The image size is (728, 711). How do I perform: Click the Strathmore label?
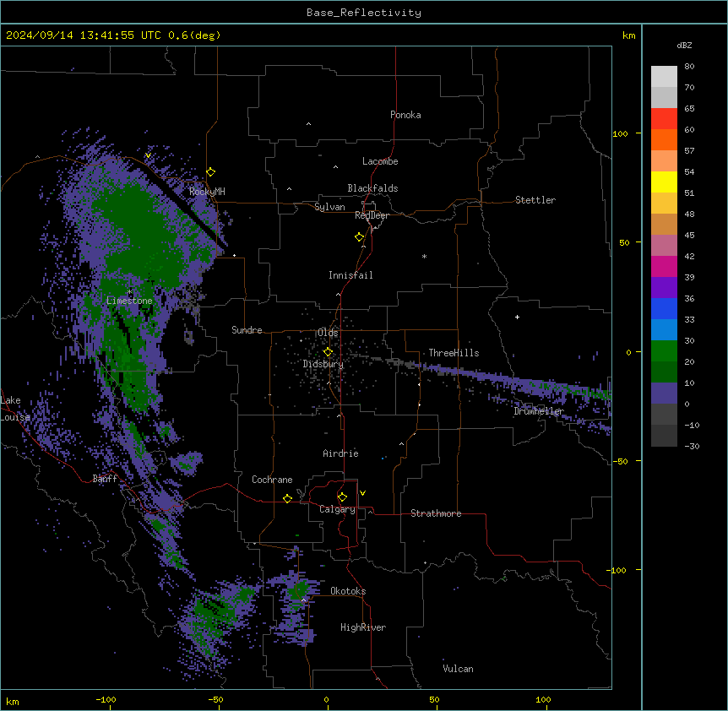(436, 513)
